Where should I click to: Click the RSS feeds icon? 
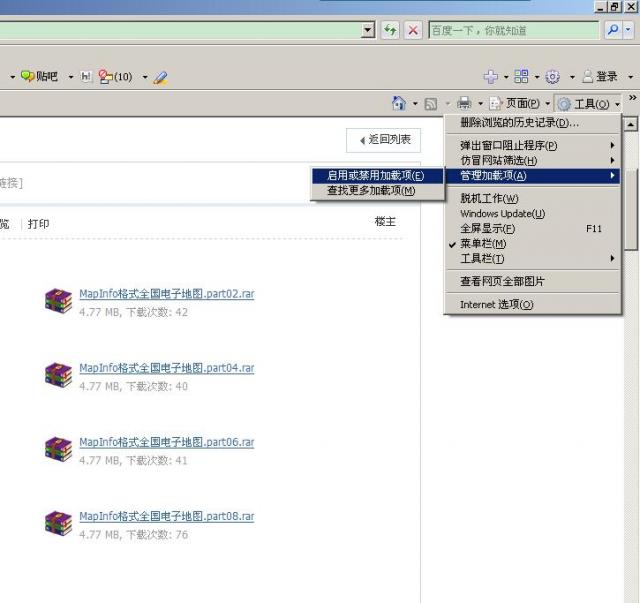431,104
